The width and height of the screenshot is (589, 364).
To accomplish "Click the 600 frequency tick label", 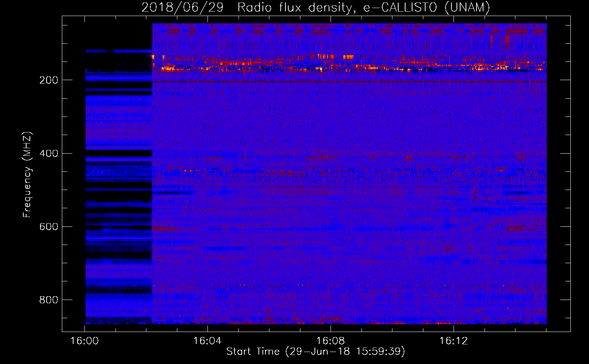I will (x=49, y=227).
